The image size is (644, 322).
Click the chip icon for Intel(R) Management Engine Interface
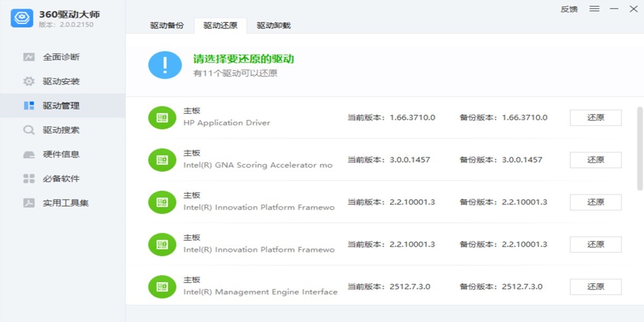(x=162, y=286)
